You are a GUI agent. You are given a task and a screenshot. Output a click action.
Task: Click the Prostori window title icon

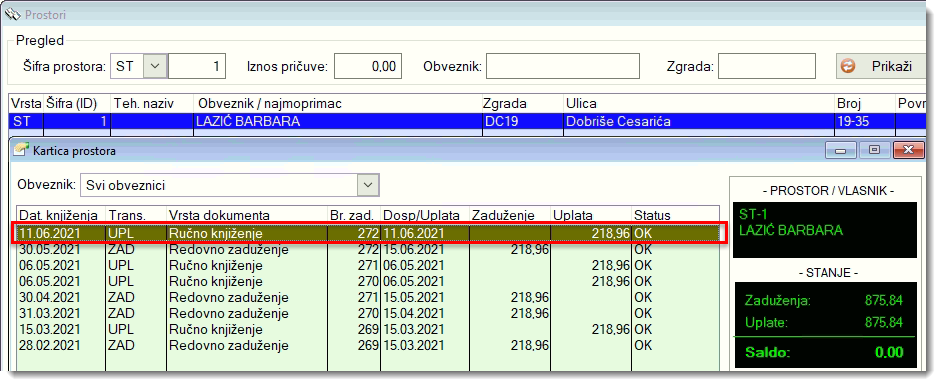point(13,14)
